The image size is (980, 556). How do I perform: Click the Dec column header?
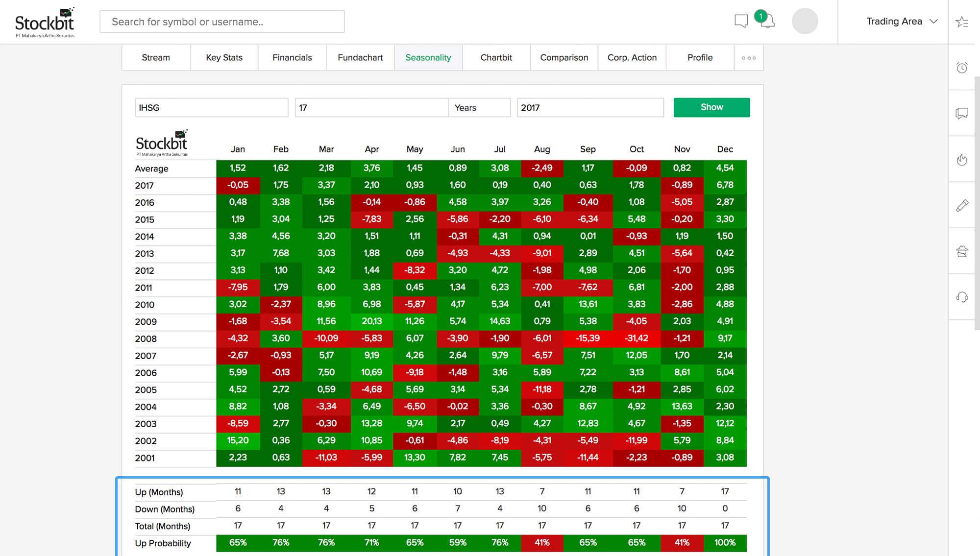tap(725, 149)
